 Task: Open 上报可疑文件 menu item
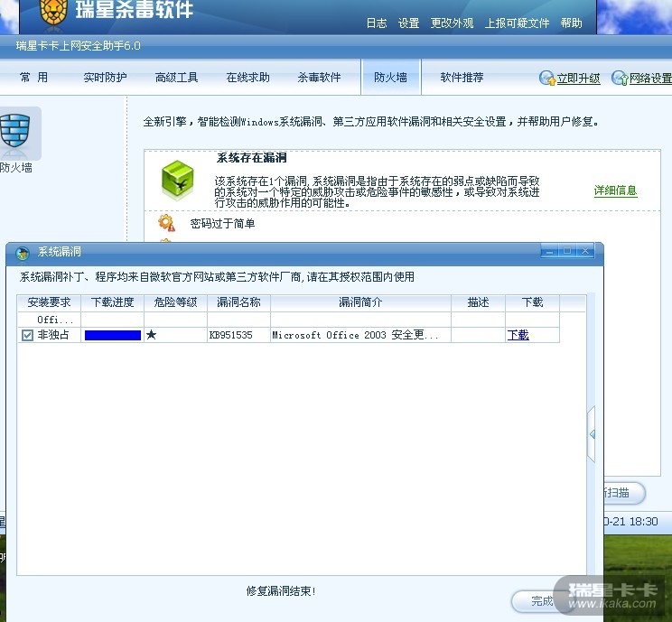[x=517, y=23]
